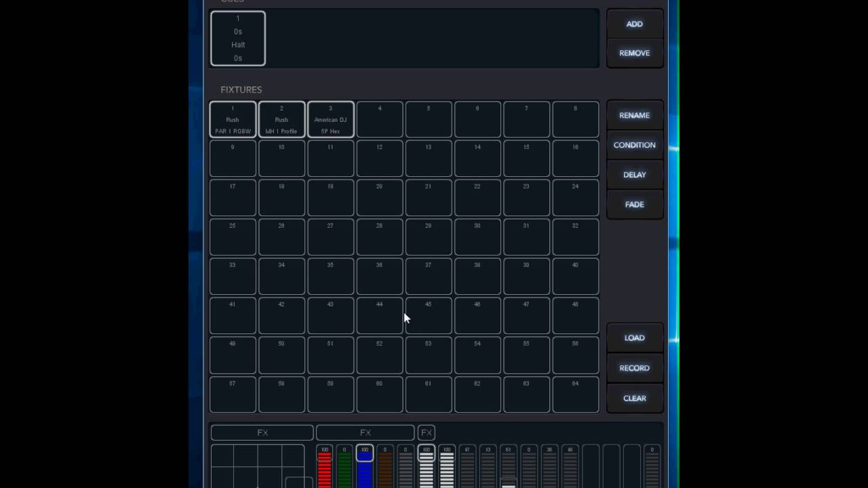Select empty fixture slot 29
Viewport: 868px width, 488px height.
[429, 237]
